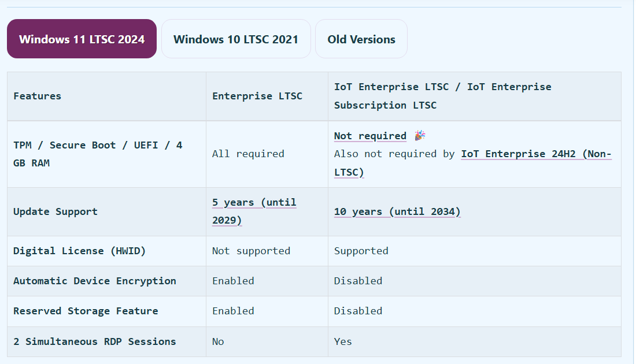This screenshot has width=636, height=364.
Task: Open the "5 years (until 2029)" link
Action: click(254, 211)
